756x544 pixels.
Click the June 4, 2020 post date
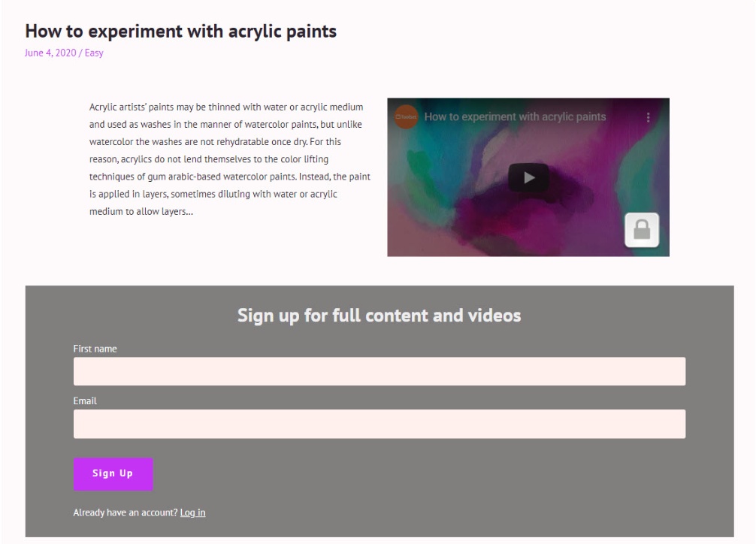coord(50,53)
